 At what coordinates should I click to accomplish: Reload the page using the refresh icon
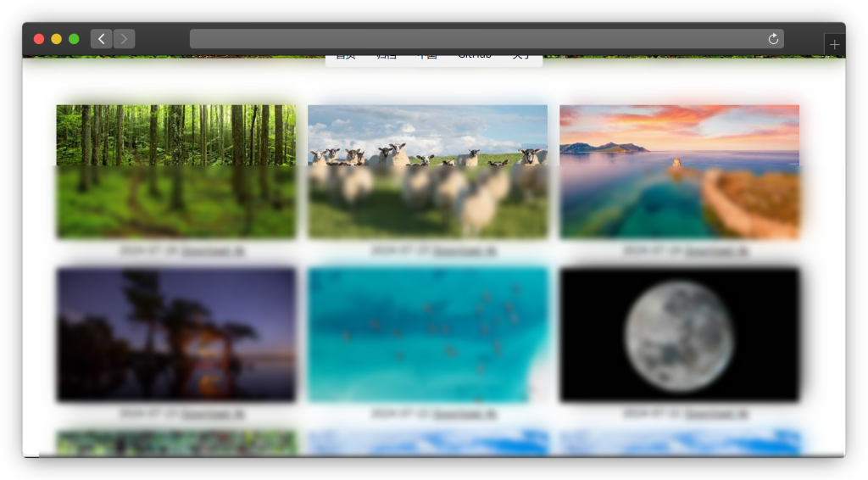click(772, 39)
